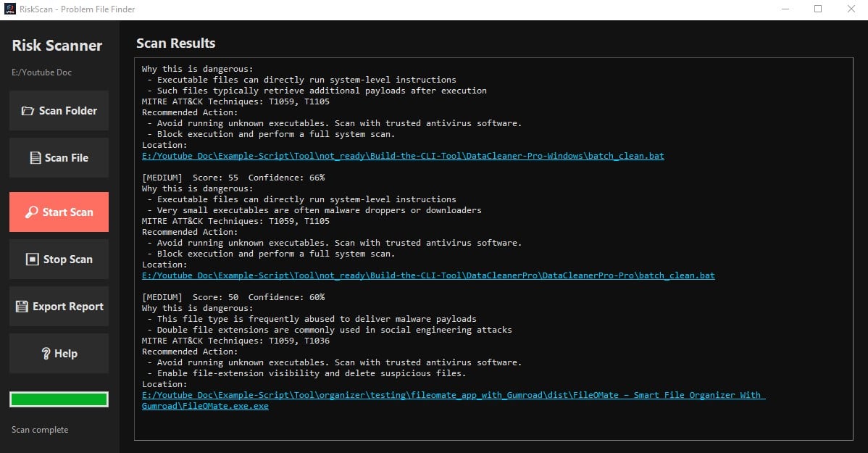Click the Scan Results heading
The image size is (868, 453).
click(175, 43)
